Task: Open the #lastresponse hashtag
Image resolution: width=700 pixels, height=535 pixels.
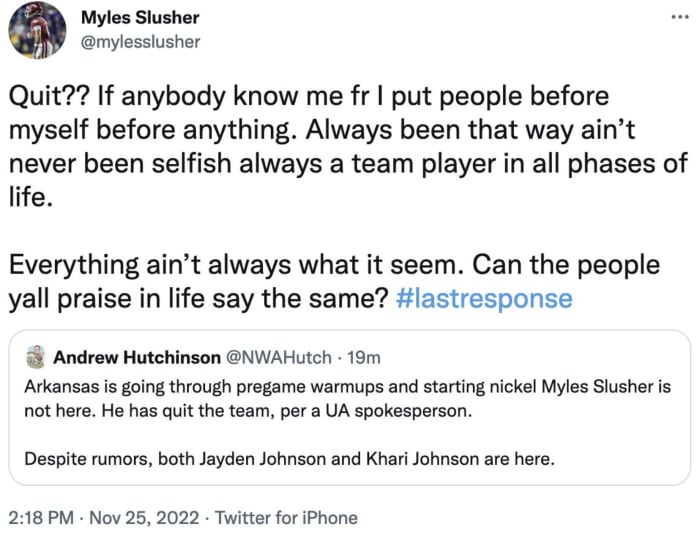Action: (484, 299)
